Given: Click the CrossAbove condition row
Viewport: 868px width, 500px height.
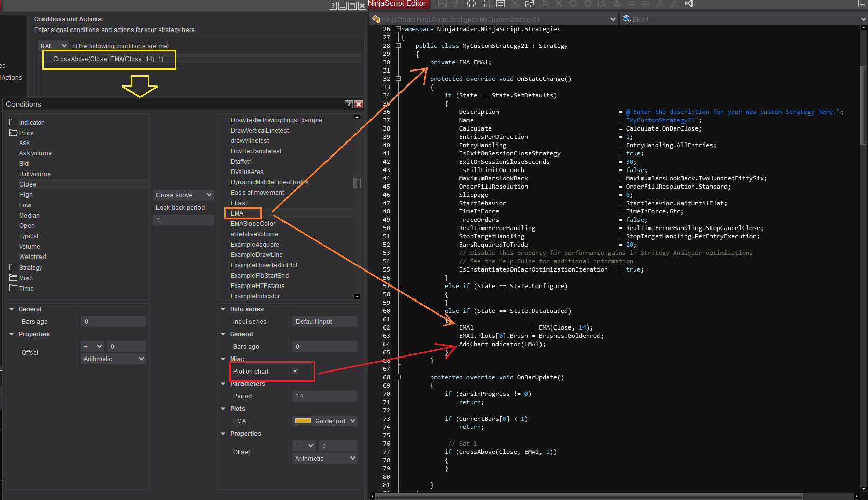Looking at the screenshot, I should [x=108, y=59].
